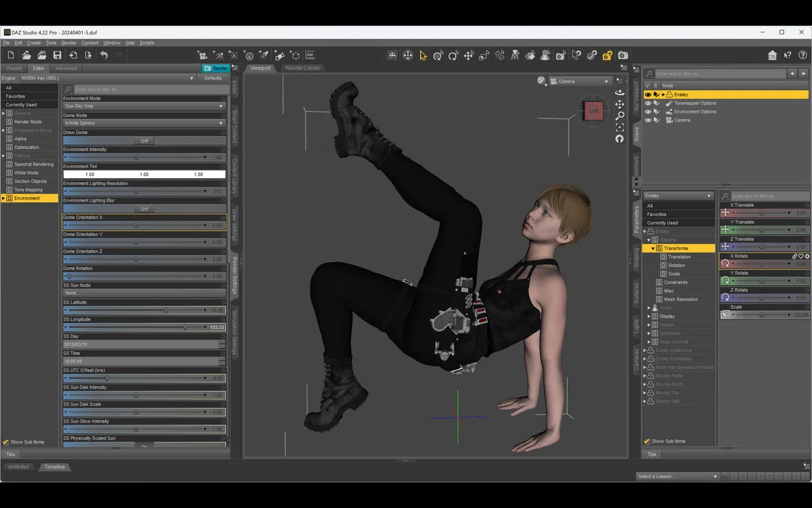Open the Render menu in menu bar
This screenshot has width=812, height=508.
pyautogui.click(x=69, y=43)
